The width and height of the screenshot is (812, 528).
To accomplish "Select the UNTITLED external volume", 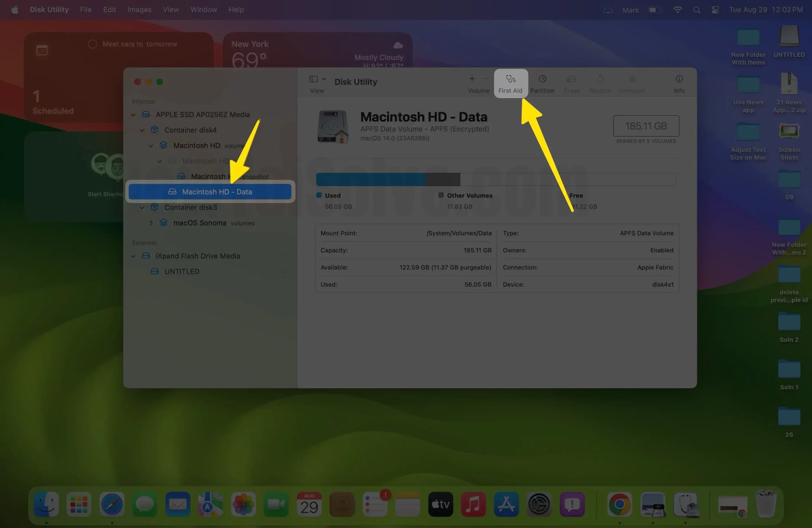I will pos(181,271).
